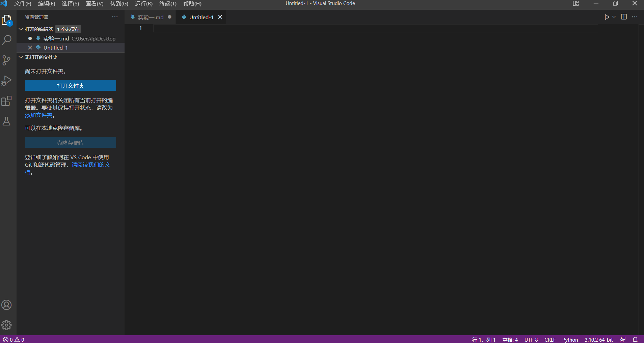Open the Search view icon

point(7,40)
